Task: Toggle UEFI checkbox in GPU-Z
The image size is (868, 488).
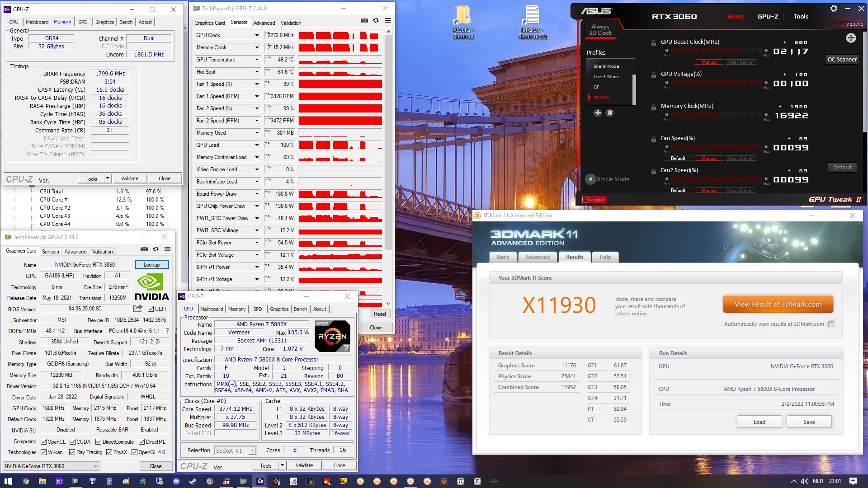Action: tap(151, 309)
